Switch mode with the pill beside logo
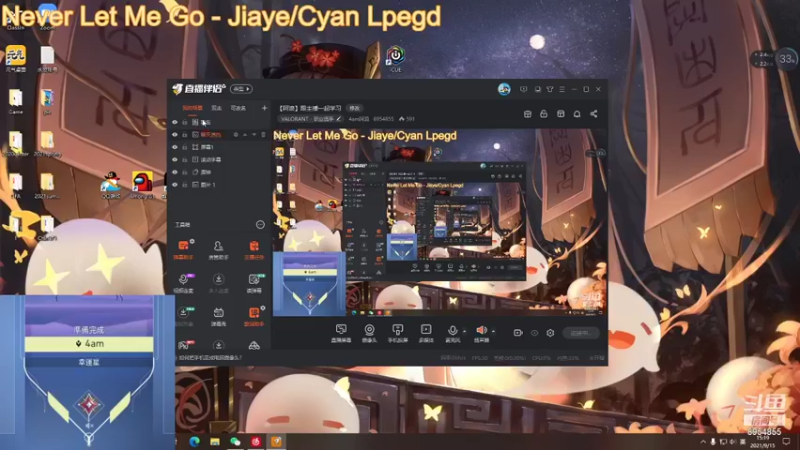Screen dimensions: 800x450 click(241, 89)
